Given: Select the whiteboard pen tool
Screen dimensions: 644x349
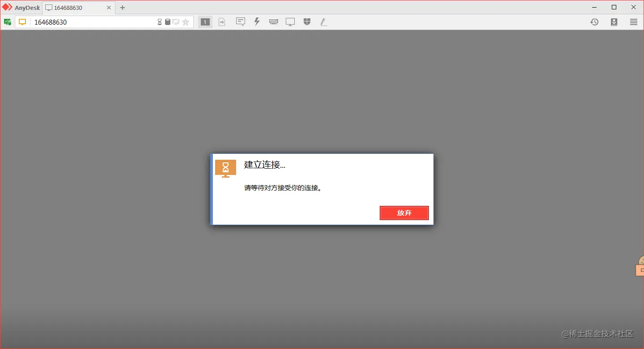Looking at the screenshot, I should 323,21.
